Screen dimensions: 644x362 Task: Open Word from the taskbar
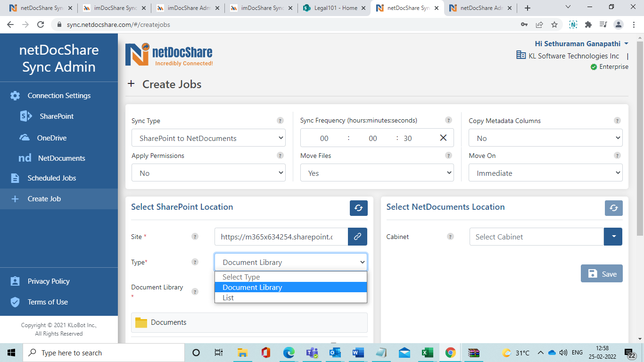point(358,353)
